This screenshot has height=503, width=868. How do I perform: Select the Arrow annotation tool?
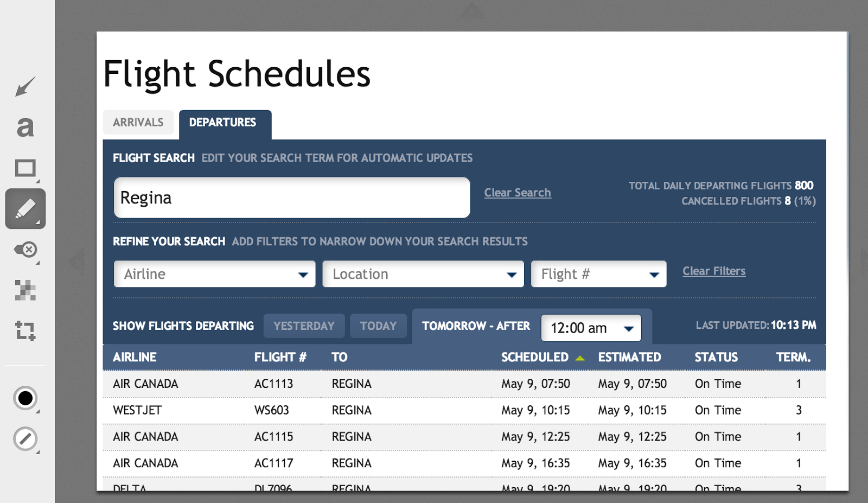point(25,87)
